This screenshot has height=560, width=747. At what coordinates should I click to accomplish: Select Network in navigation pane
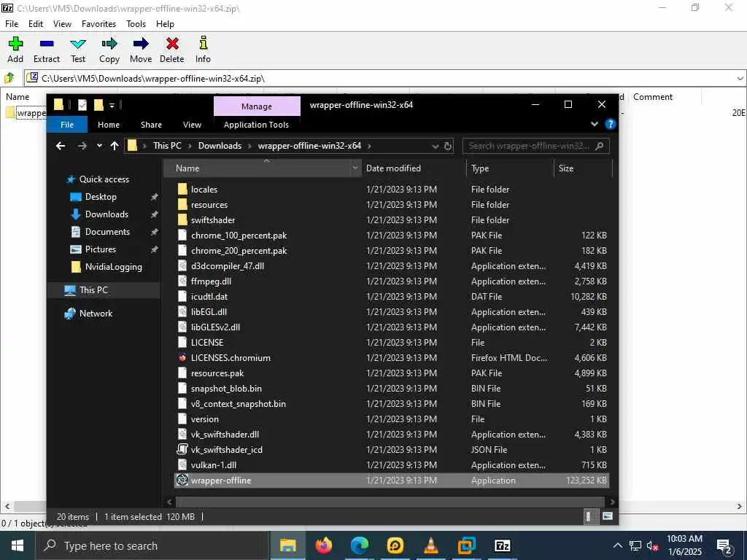[96, 314]
